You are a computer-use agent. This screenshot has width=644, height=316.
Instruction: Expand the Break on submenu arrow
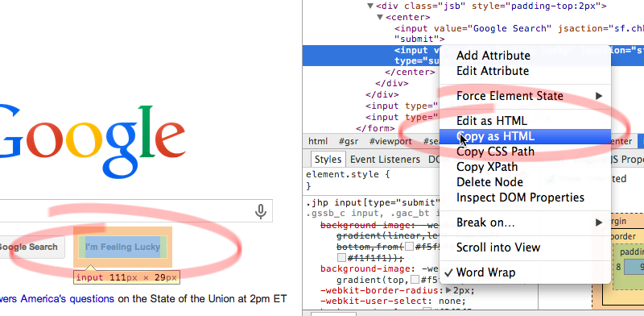click(599, 222)
